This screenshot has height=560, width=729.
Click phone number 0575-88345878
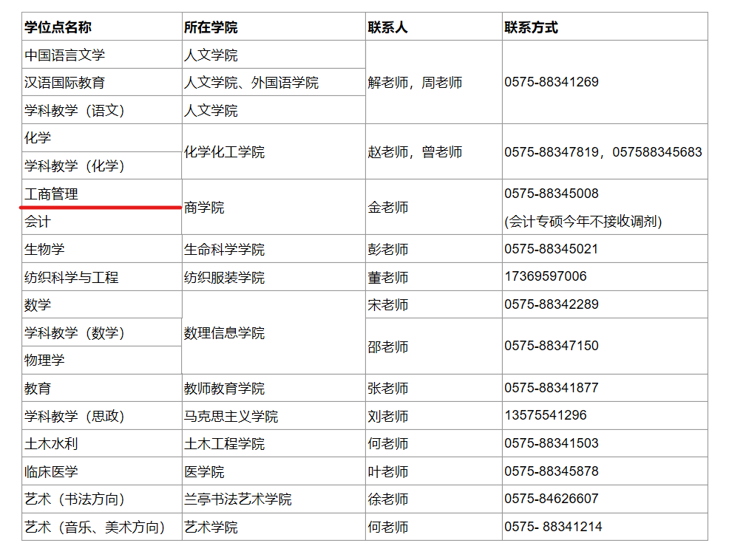click(552, 471)
